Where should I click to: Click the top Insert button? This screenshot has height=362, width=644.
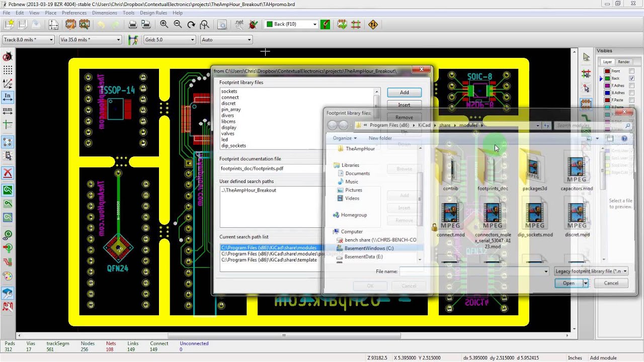tap(404, 105)
